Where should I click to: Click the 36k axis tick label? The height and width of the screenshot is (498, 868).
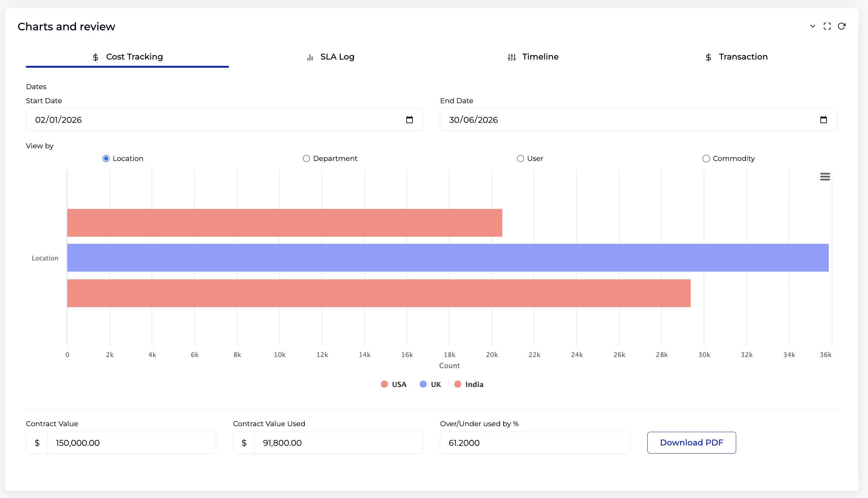(825, 355)
